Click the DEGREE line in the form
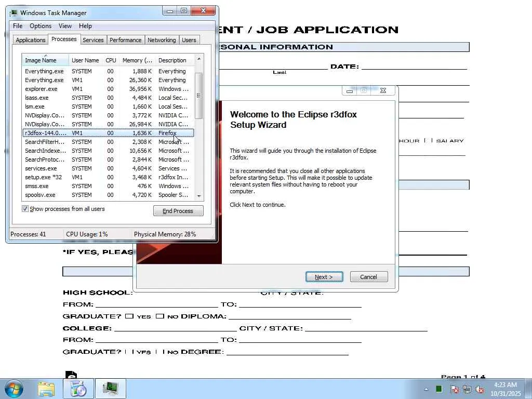Image resolution: width=532 pixels, height=399 pixels. [x=287, y=352]
